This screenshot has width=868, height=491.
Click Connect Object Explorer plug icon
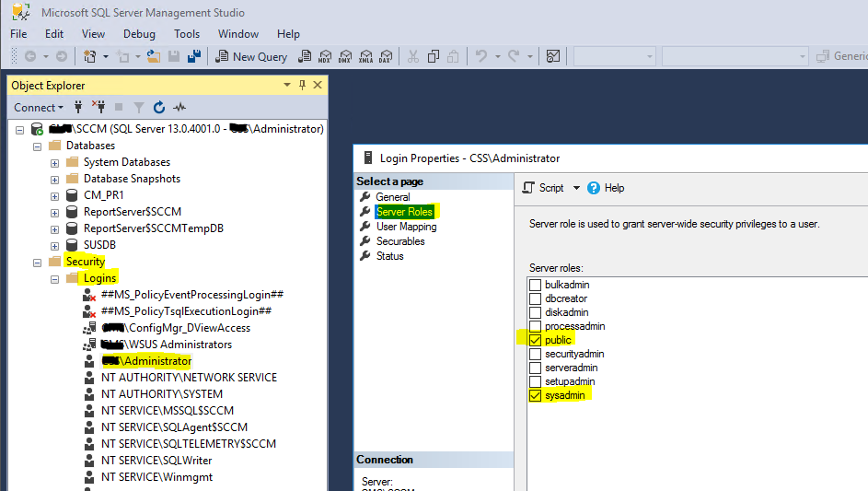pos(78,107)
